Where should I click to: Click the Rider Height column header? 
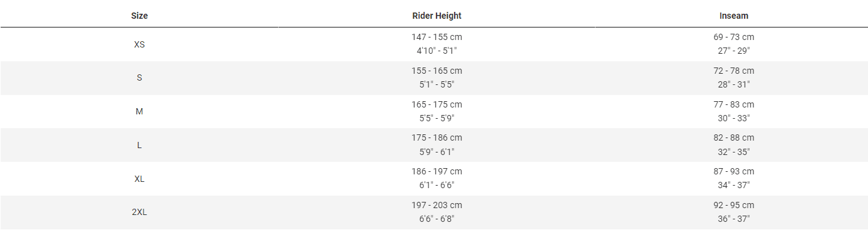coord(437,16)
